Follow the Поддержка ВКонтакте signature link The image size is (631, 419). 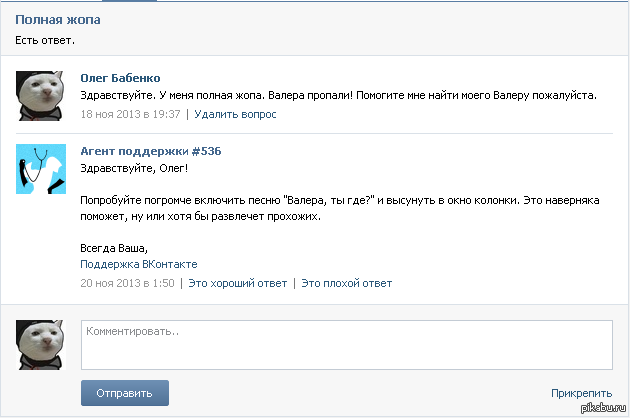click(x=139, y=264)
